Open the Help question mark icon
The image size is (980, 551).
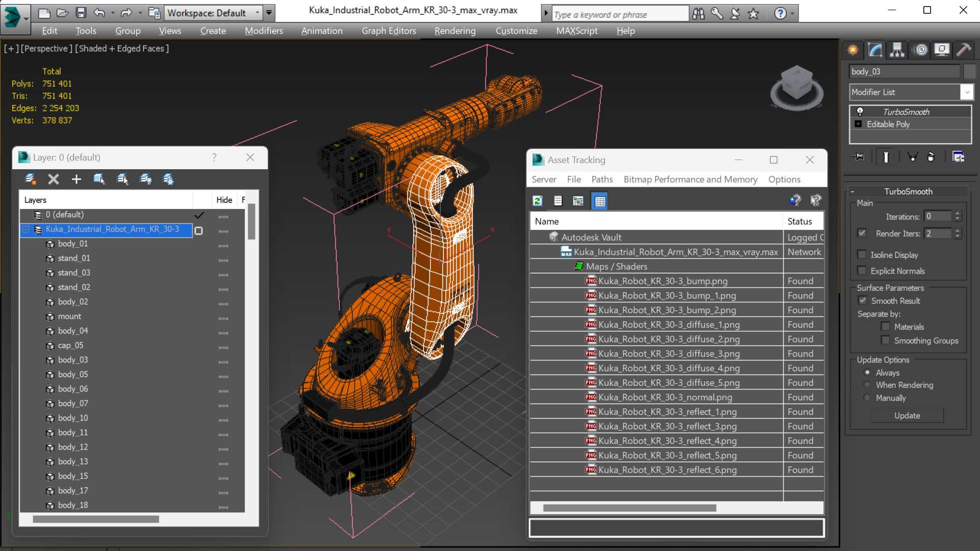780,13
